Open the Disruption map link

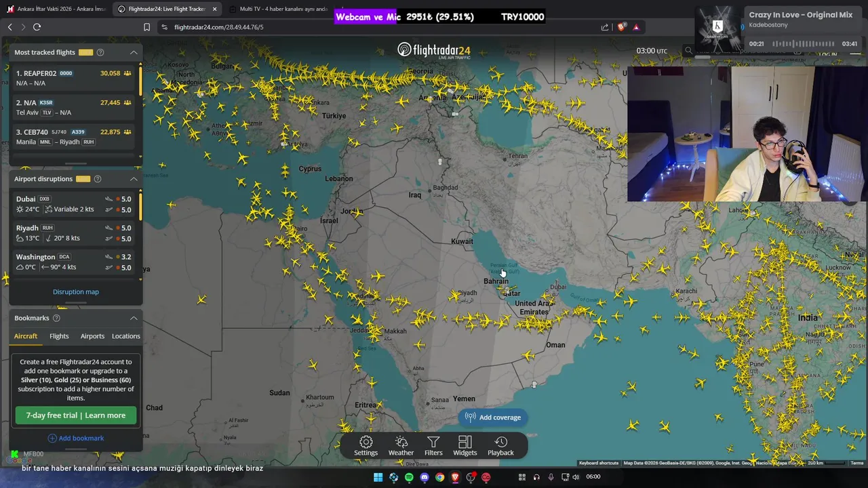point(76,292)
